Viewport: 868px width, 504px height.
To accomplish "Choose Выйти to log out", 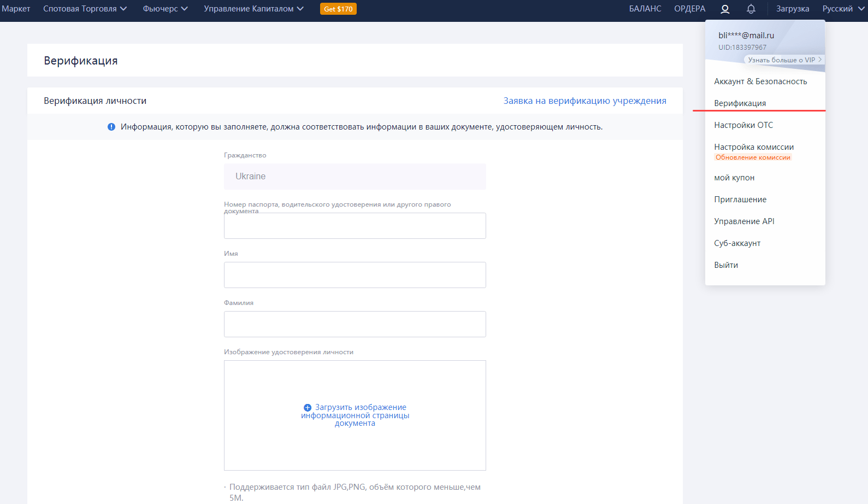I will click(x=726, y=265).
